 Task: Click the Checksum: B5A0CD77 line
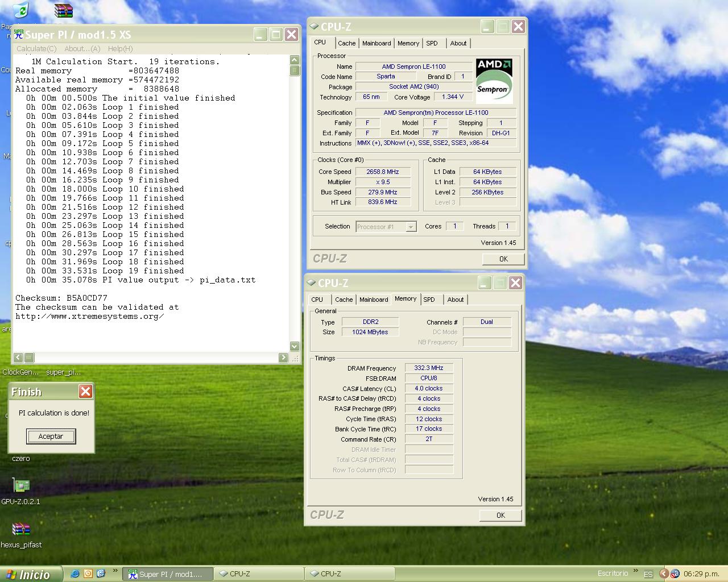[x=61, y=298]
